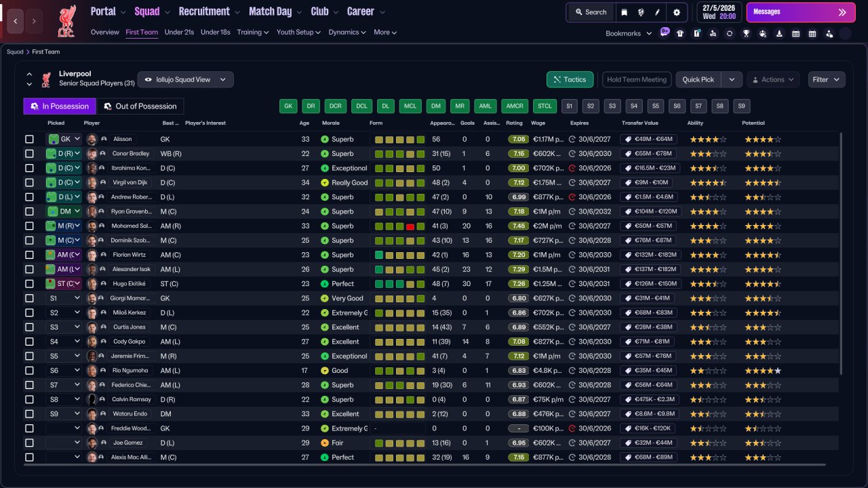This screenshot has height=488, width=868.
Task: Click Hold Team Meeting button
Action: tap(637, 79)
